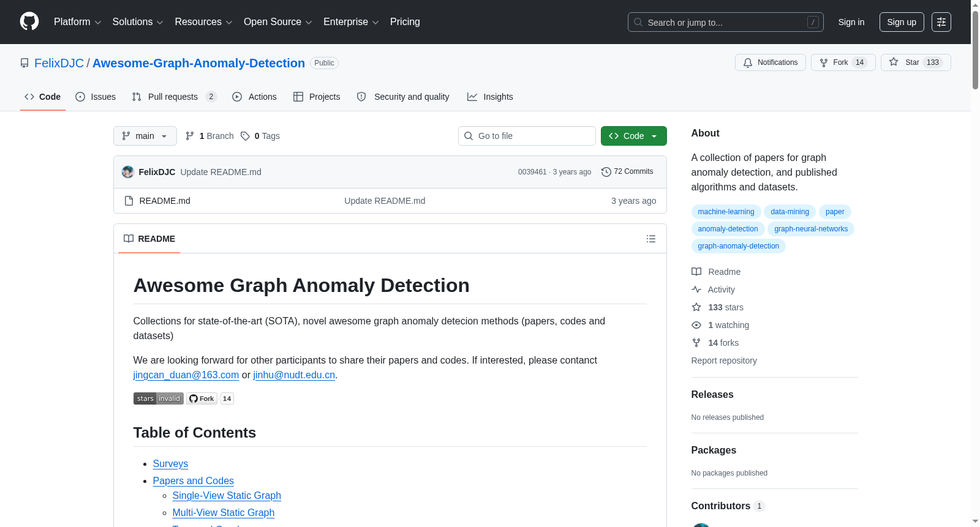
Task: Expand the Platform menu
Action: [x=77, y=22]
